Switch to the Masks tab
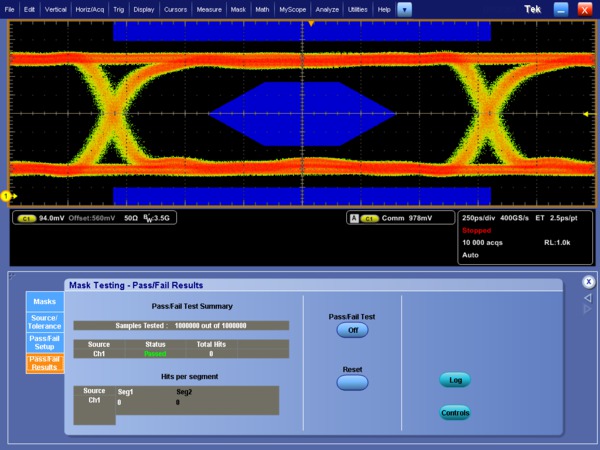The height and width of the screenshot is (450, 600). pyautogui.click(x=44, y=301)
